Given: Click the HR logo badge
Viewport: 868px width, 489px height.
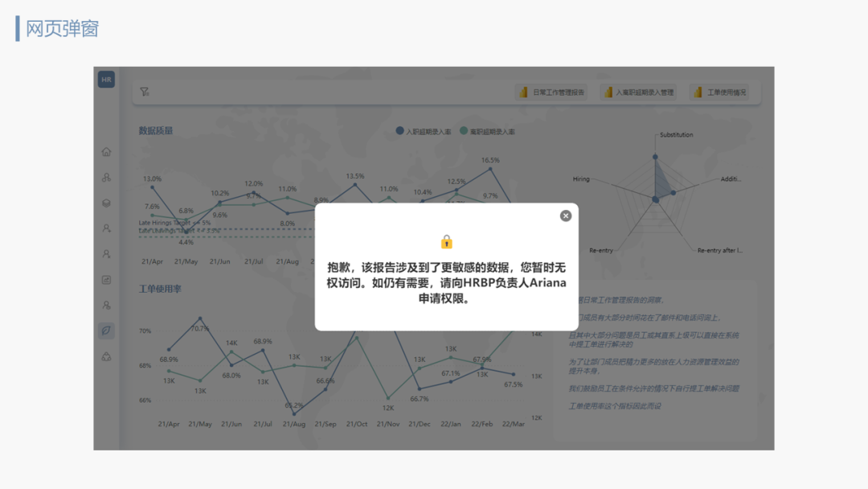Looking at the screenshot, I should tap(106, 80).
